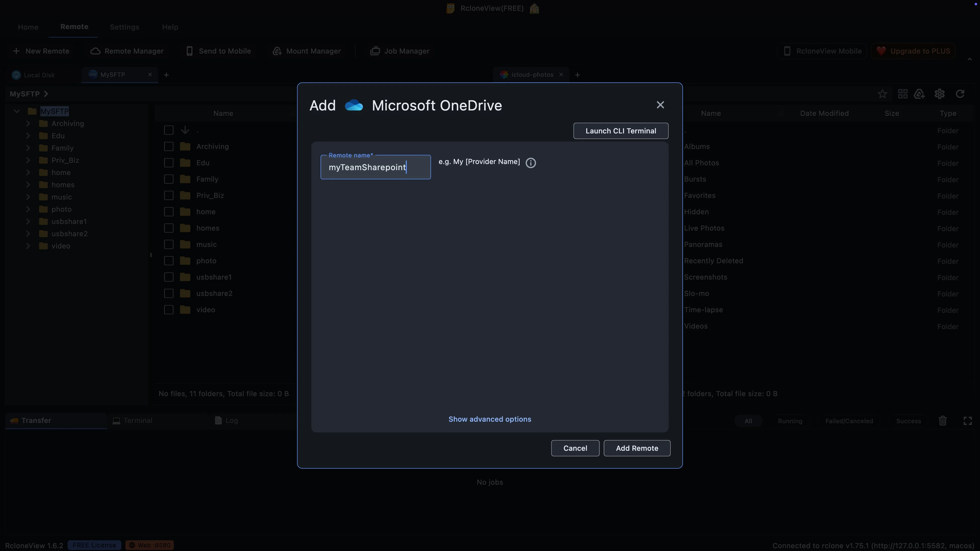Expand the Archiving tree folder
This screenshot has height=551, width=980.
click(x=28, y=123)
